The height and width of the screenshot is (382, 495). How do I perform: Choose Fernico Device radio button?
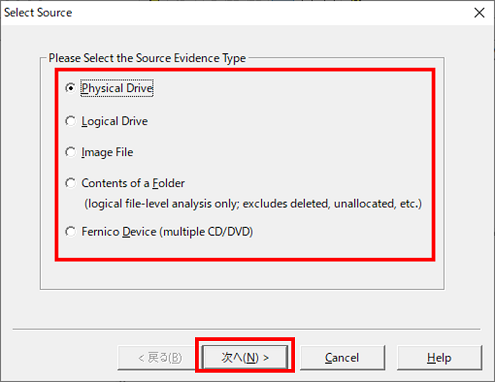70,231
